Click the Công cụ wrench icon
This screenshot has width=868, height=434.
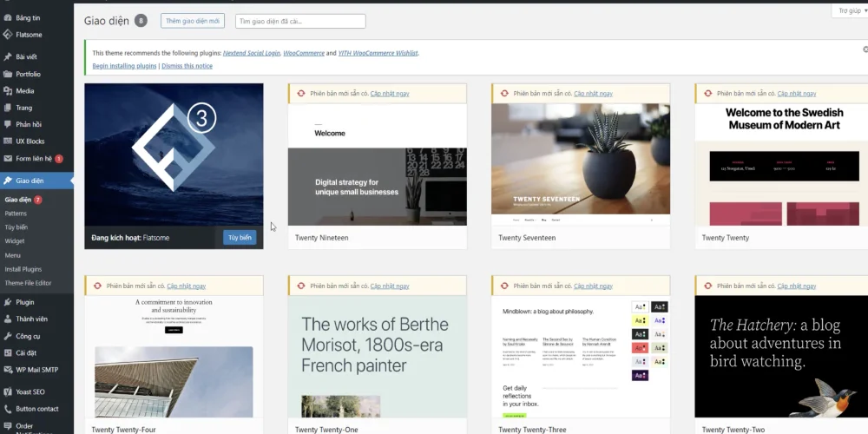click(7, 336)
